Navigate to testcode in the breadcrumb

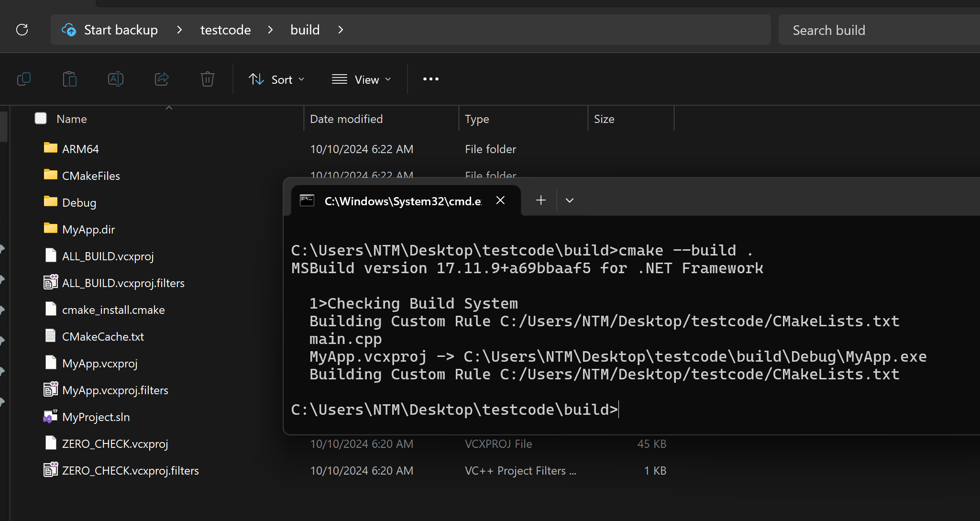pyautogui.click(x=225, y=30)
